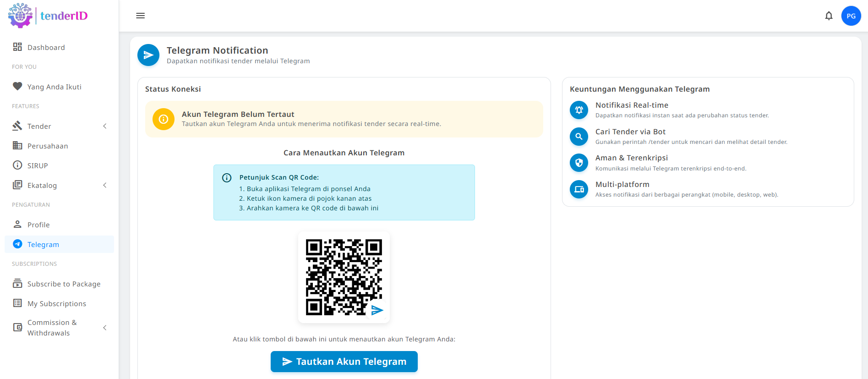Open the SIRUP menu item

60,165
